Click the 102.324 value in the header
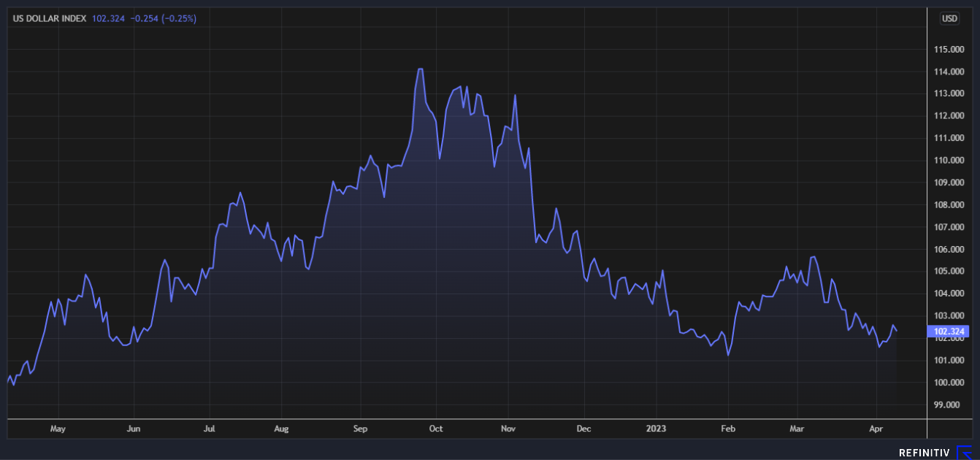The height and width of the screenshot is (460, 980). [108, 18]
